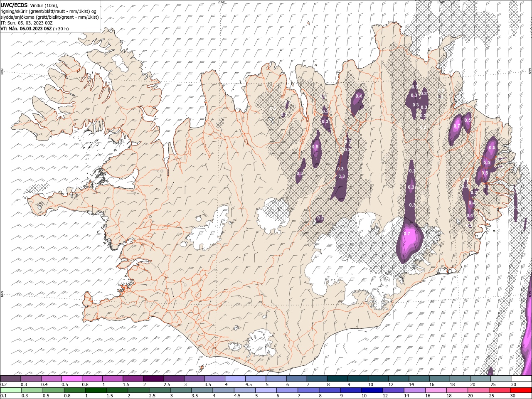Image resolution: width=532 pixels, height=399 pixels.
Task: Pick the darkest purple swatch between 2 and 2.5, upper row
Action: [x=153, y=379]
